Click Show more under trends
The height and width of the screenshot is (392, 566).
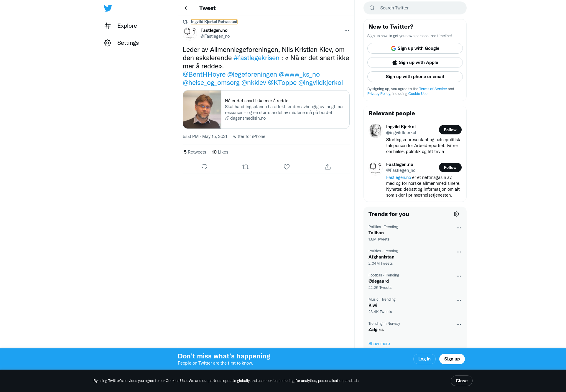pyautogui.click(x=379, y=344)
